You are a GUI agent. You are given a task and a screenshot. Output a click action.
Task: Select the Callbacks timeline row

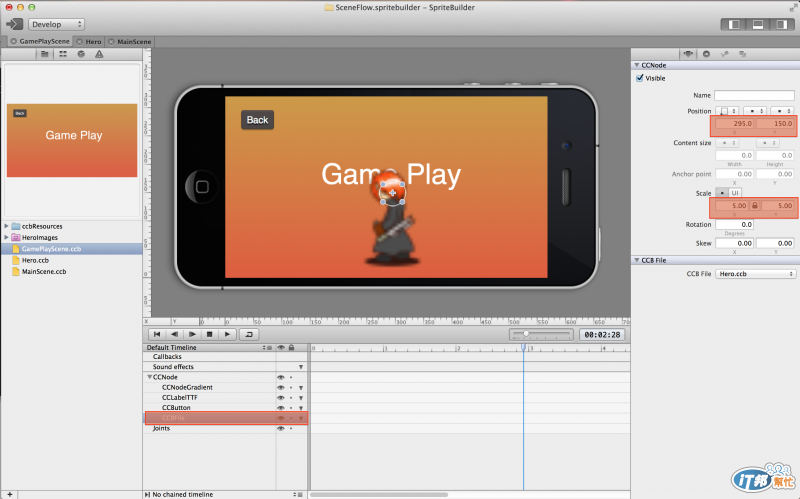226,357
